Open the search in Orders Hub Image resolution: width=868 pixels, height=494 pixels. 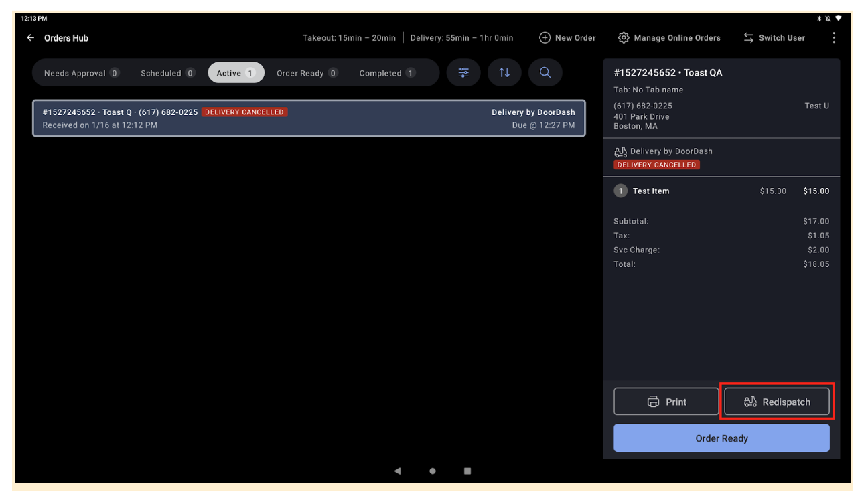545,72
